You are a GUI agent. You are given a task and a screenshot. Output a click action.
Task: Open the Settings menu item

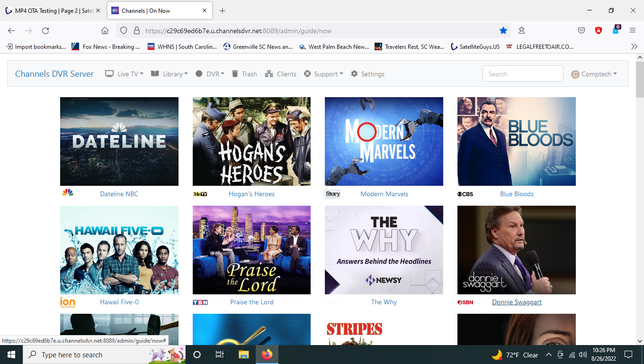[367, 74]
